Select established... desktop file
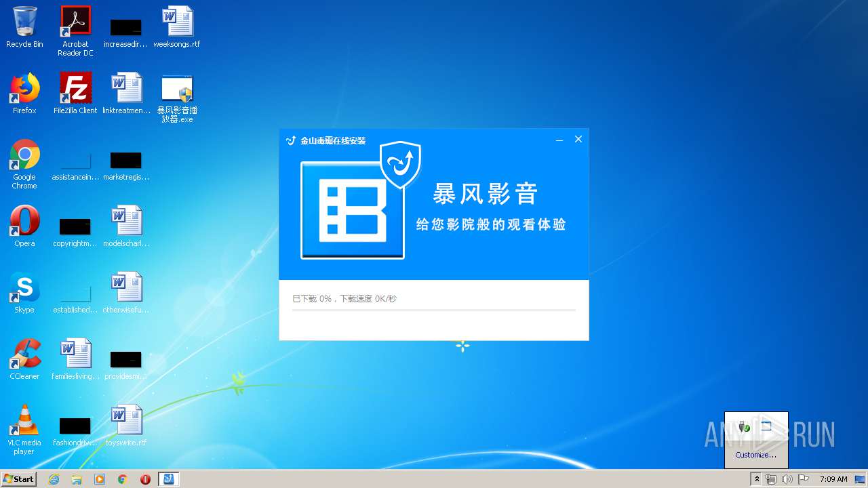 click(x=75, y=298)
